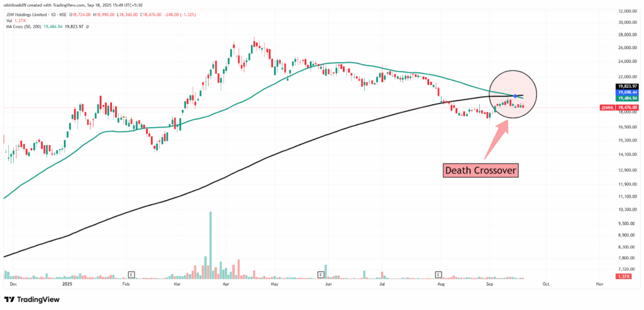The image size is (644, 310).
Task: Click the red 1.37K volume axis label
Action: click(625, 277)
